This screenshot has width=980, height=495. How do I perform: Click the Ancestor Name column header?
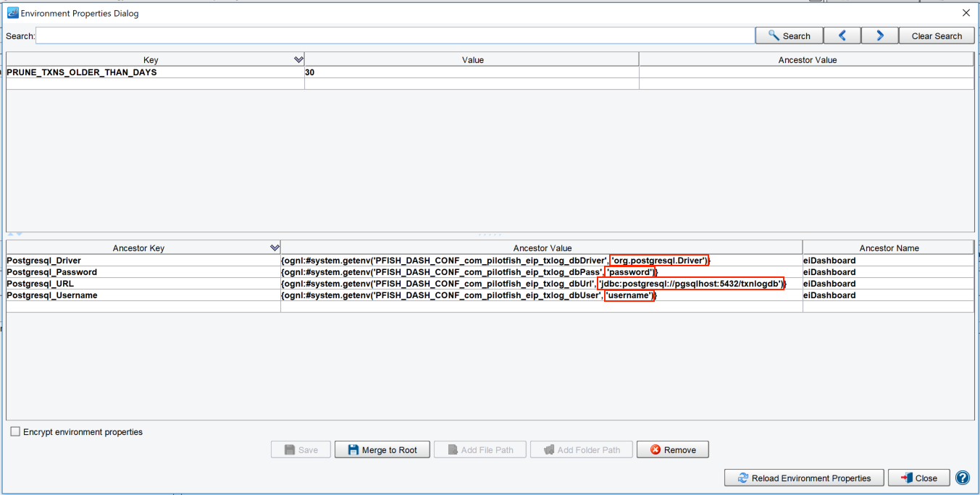click(888, 247)
